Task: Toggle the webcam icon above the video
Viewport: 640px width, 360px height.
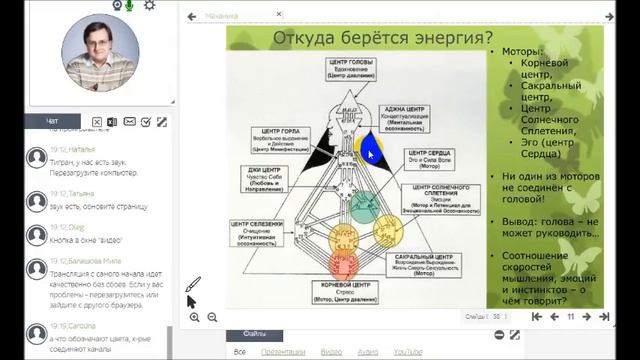Action: click(x=117, y=5)
